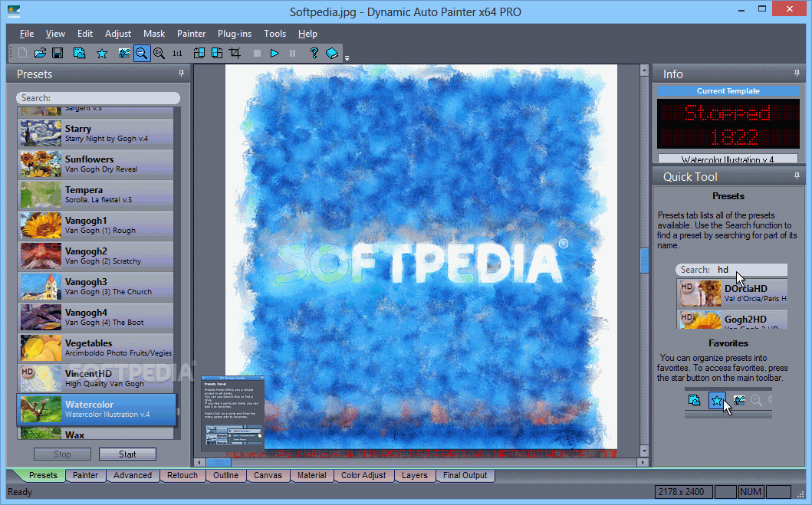Click canvas vertical scrollbar up arrow
This screenshot has height=505, width=812.
click(644, 71)
